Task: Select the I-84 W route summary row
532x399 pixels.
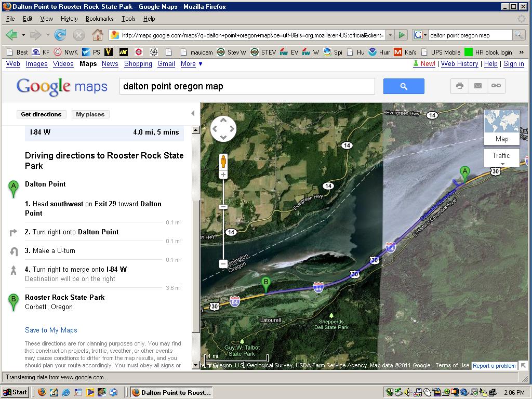Action: (x=104, y=132)
